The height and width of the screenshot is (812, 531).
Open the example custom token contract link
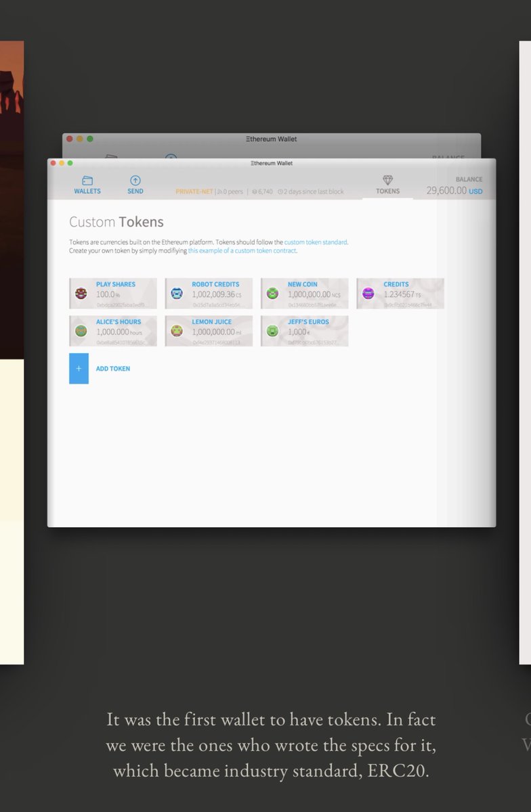(242, 250)
